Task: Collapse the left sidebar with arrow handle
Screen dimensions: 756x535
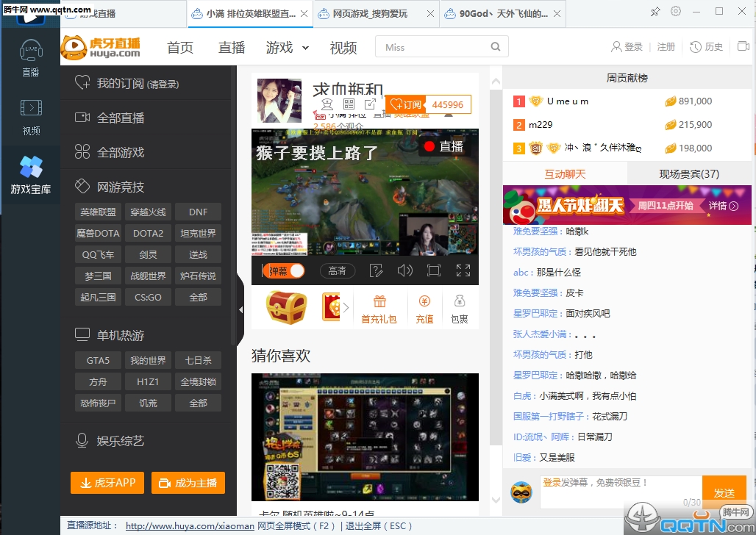Action: [x=240, y=309]
